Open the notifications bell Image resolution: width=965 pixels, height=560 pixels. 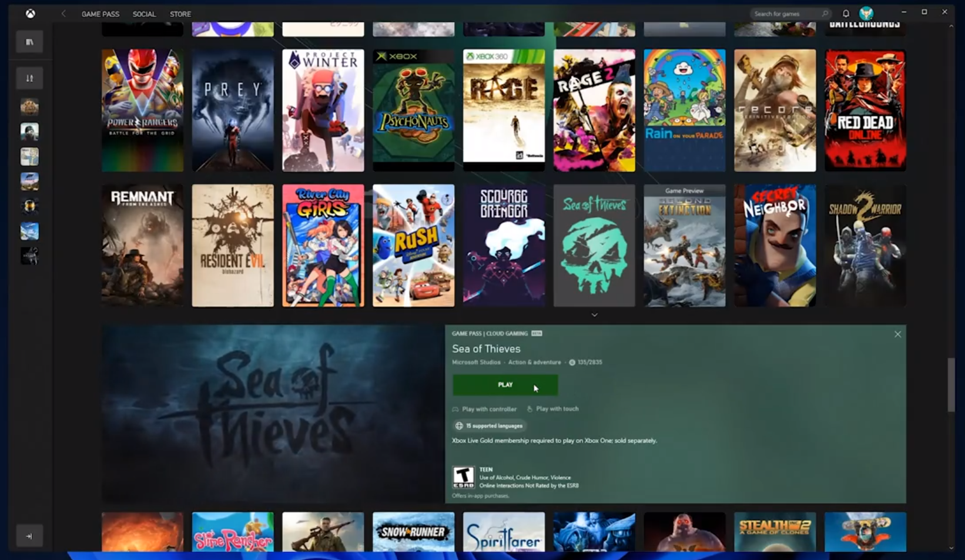[x=846, y=14]
